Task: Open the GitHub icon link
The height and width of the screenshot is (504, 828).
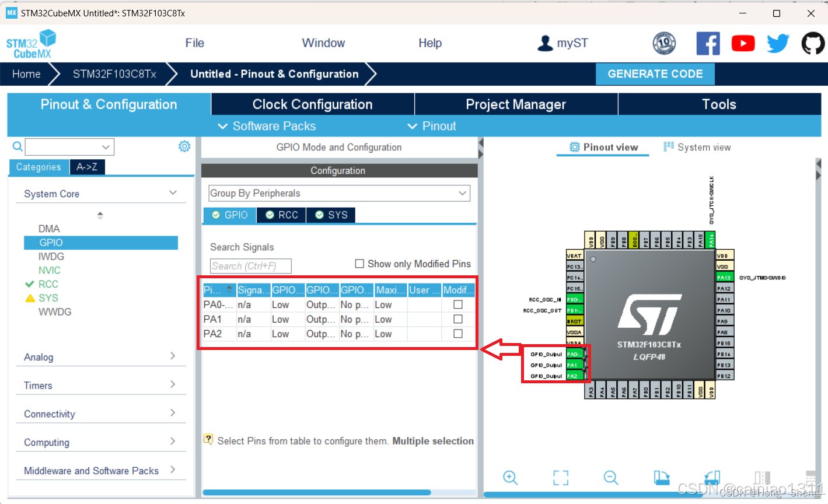Action: click(x=813, y=43)
